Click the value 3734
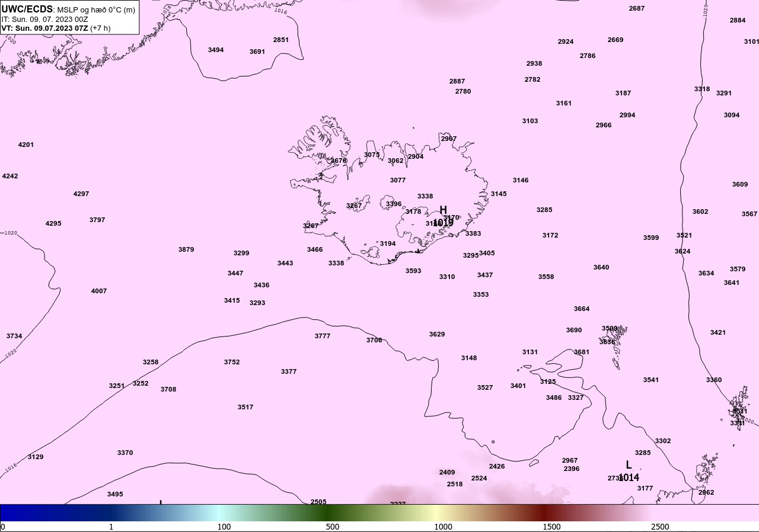 [14, 336]
